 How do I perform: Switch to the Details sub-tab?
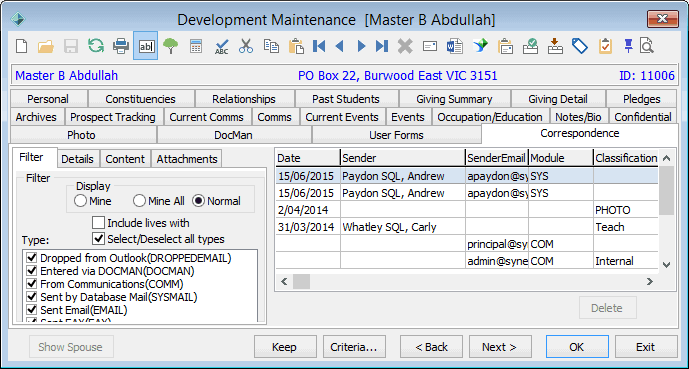tap(77, 159)
